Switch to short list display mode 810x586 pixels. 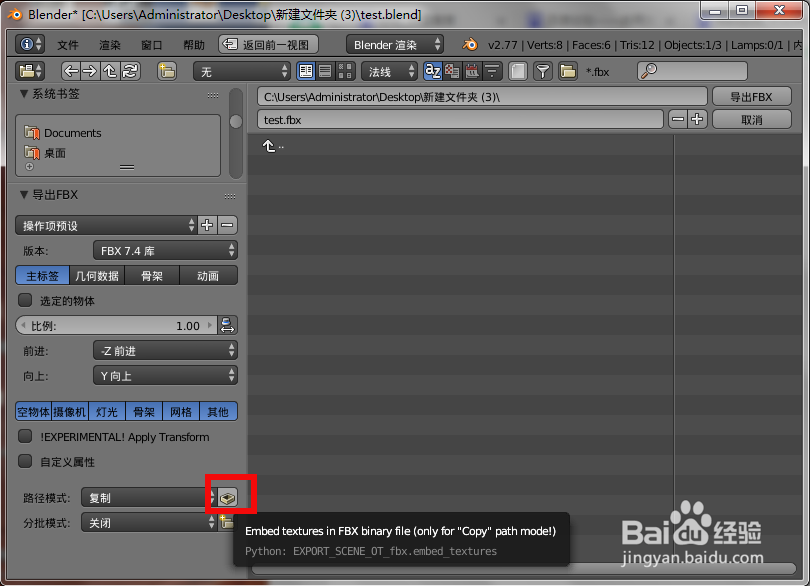(x=306, y=71)
